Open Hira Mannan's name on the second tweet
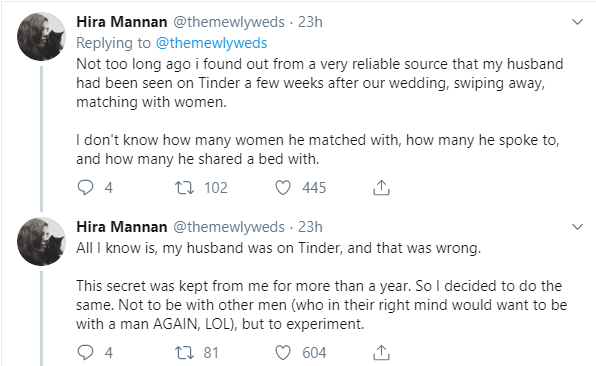596x366 pixels. [122, 227]
